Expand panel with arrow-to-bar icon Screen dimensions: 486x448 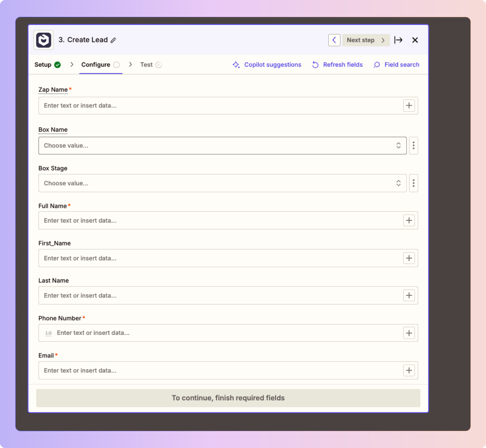398,40
